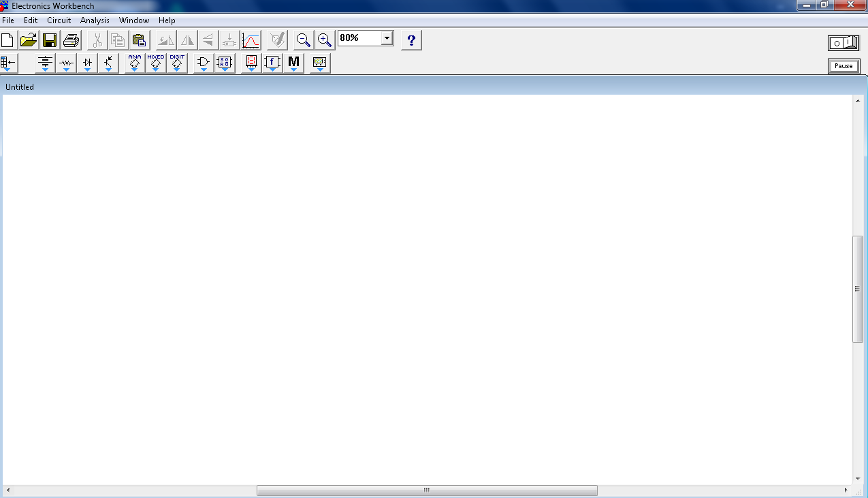868x498 pixels.
Task: Open the File menu
Action: [8, 20]
